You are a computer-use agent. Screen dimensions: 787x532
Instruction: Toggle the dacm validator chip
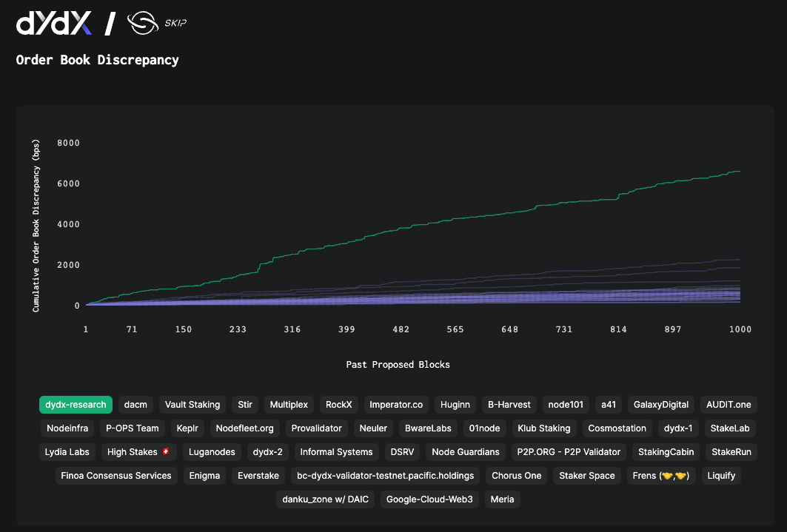point(135,405)
